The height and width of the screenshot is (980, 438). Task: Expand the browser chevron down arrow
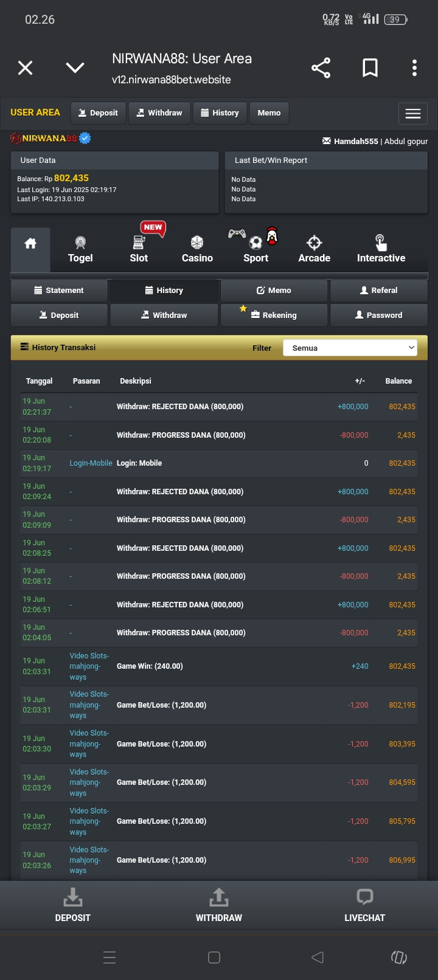click(75, 67)
